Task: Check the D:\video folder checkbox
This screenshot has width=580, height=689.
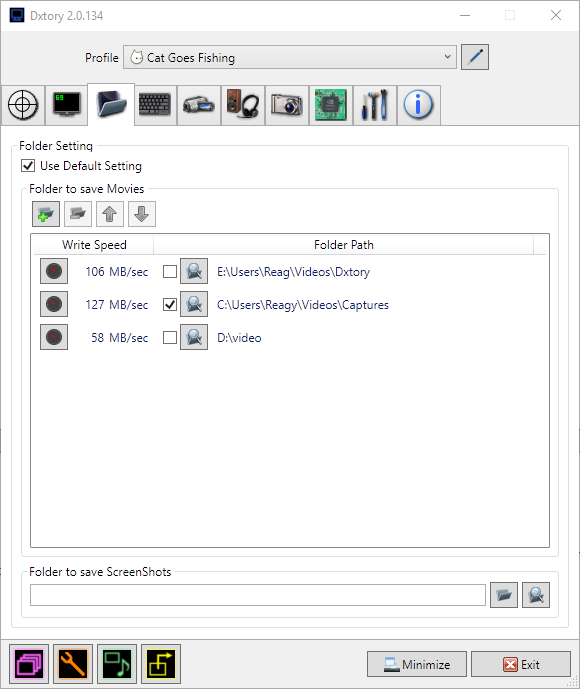Action: point(170,337)
